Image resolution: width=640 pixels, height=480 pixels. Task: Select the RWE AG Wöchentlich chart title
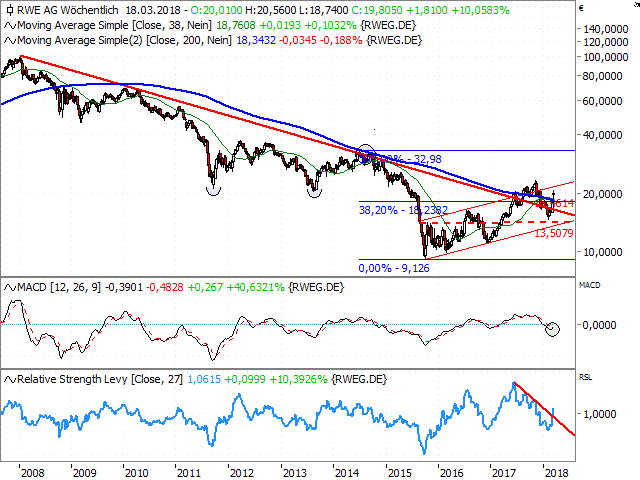(x=68, y=10)
